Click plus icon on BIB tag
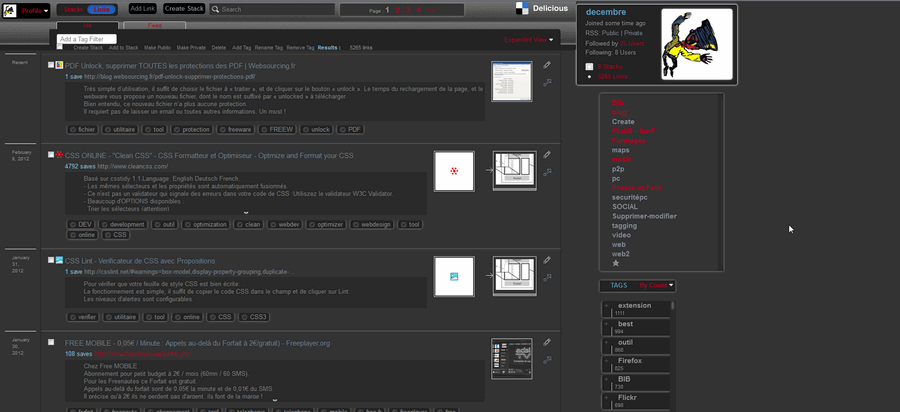Image resolution: width=900 pixels, height=412 pixels. [608, 379]
